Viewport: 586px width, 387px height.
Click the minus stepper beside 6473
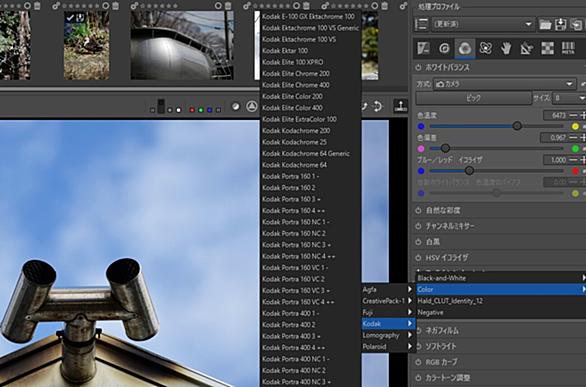click(x=573, y=115)
